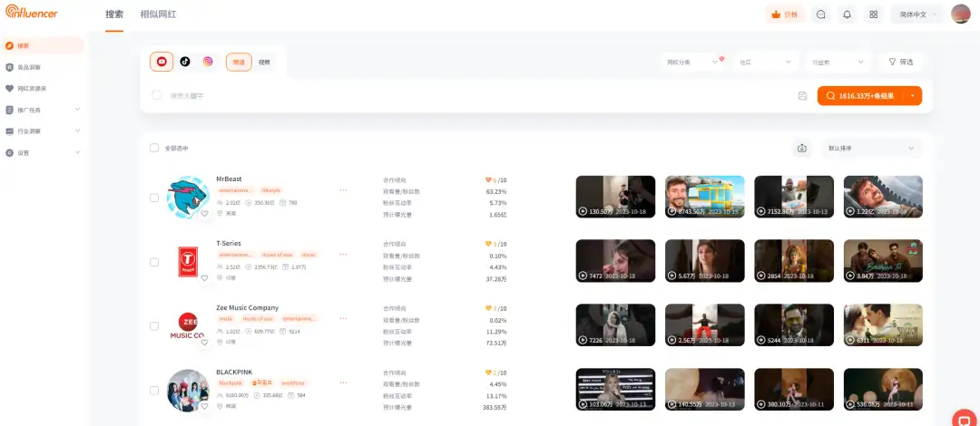The image size is (980, 426).
Task: Open the apps grid icon
Action: click(x=874, y=15)
